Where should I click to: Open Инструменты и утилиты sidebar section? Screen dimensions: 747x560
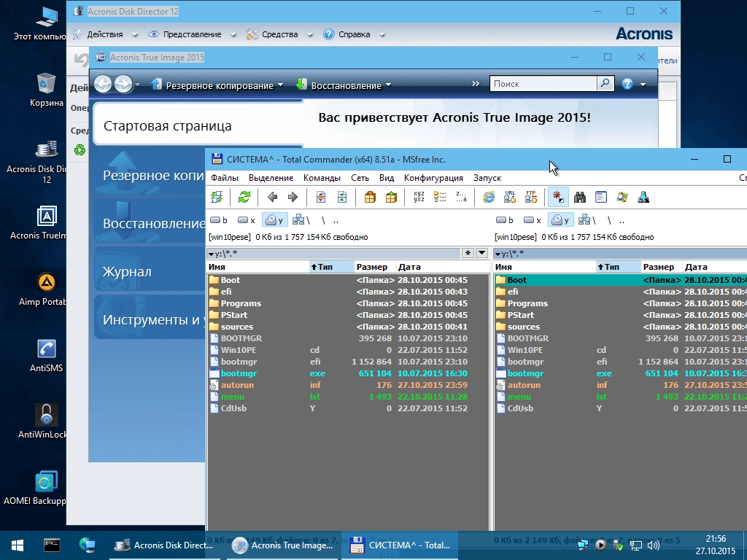[x=150, y=319]
